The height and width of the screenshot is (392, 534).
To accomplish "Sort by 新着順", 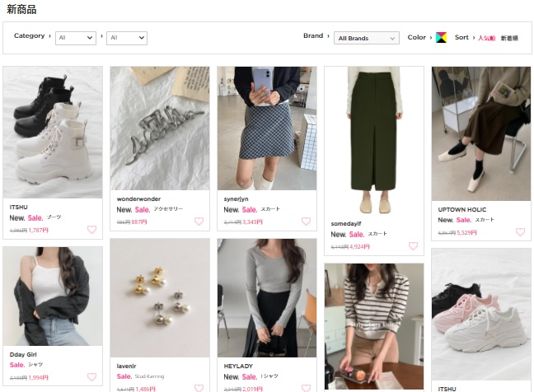I will [509, 38].
